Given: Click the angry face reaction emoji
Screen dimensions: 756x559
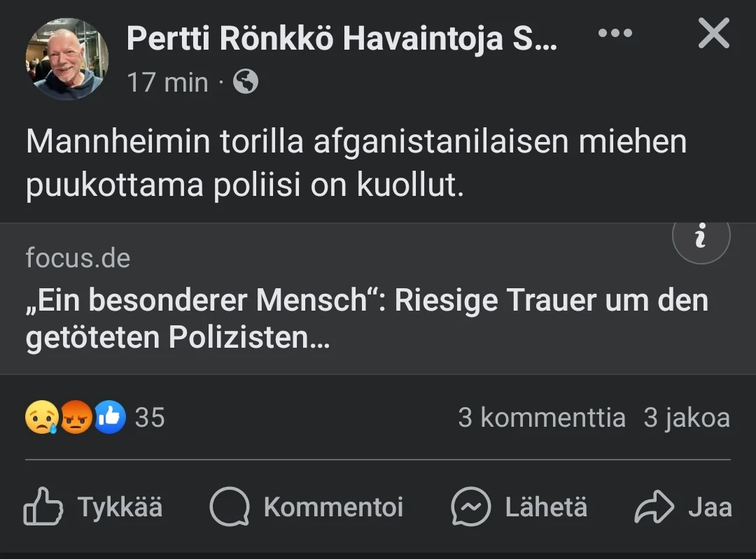Looking at the screenshot, I should point(76,418).
